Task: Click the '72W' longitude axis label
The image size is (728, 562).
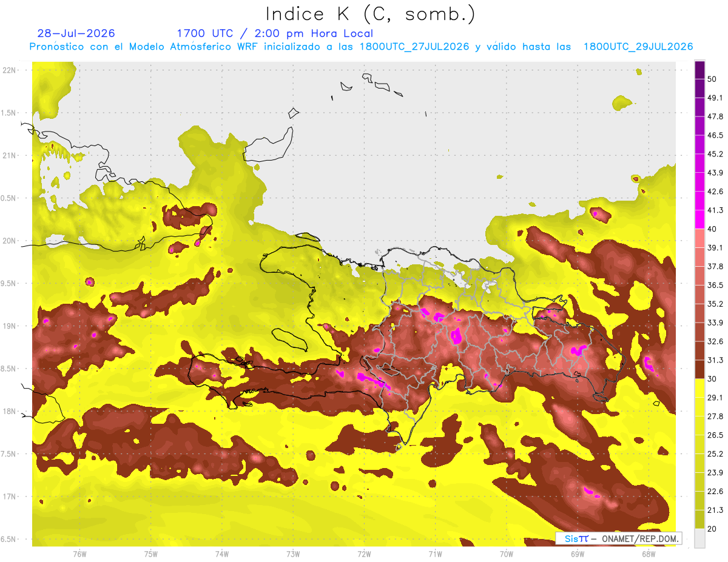Action: click(364, 554)
